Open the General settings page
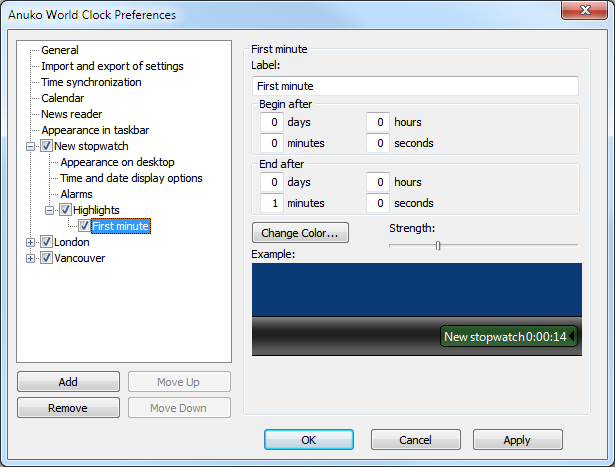Image resolution: width=615 pixels, height=467 pixels. (x=60, y=50)
